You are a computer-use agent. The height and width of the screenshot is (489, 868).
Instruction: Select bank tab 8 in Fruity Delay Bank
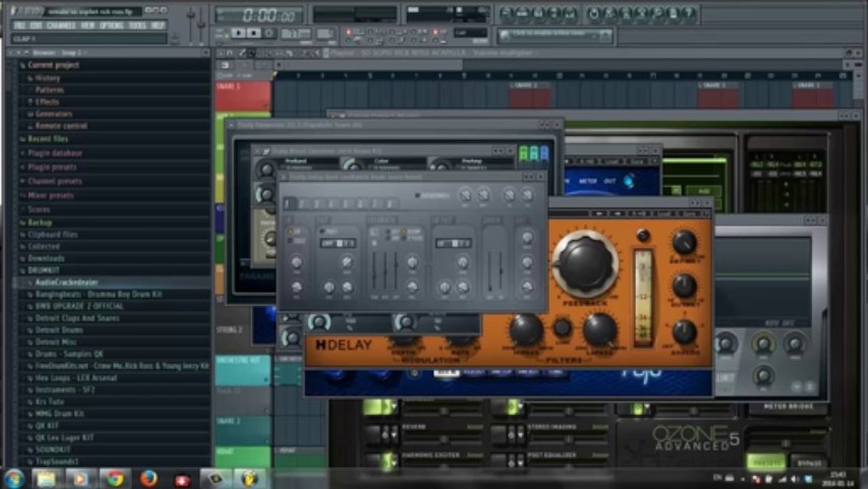point(391,204)
